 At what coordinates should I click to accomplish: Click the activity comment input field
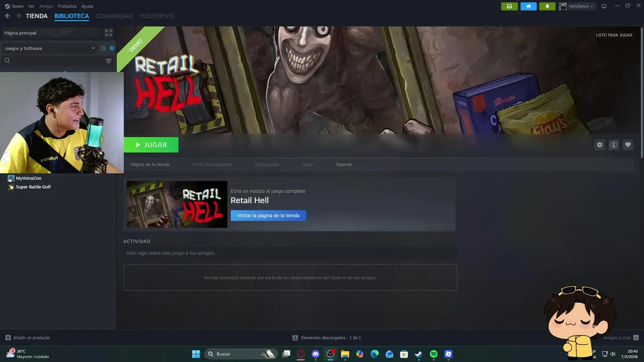290,253
